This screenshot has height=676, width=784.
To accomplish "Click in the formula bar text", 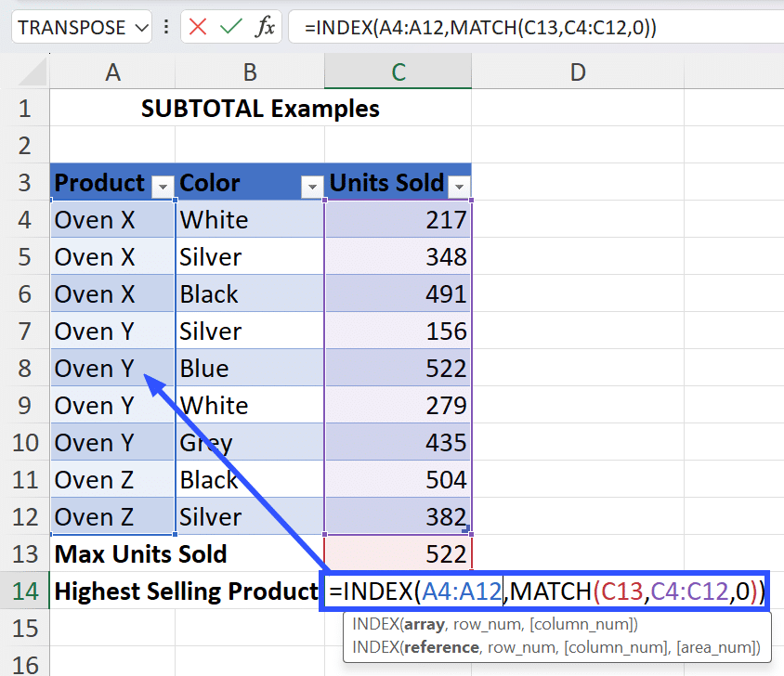I will (480, 28).
